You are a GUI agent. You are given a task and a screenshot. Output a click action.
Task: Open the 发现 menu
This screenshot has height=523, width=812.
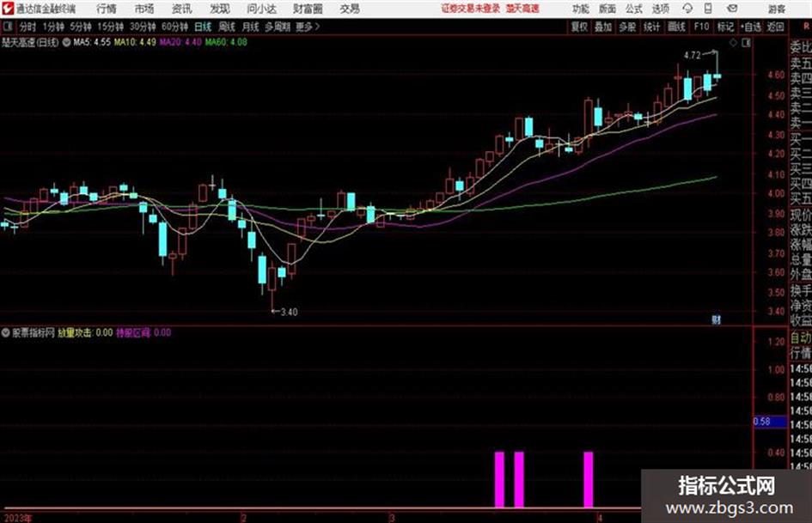(x=220, y=9)
